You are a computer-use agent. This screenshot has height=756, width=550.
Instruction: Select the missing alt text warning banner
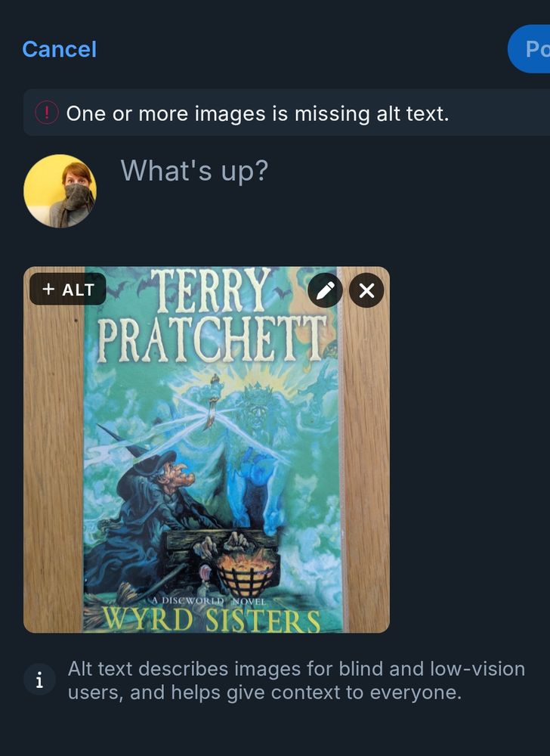point(275,113)
